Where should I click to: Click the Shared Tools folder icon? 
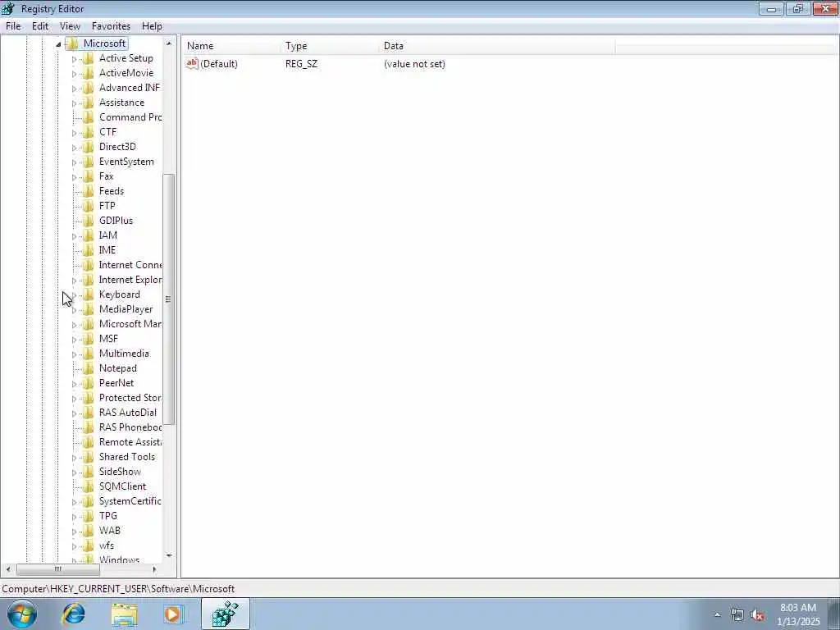pos(89,457)
